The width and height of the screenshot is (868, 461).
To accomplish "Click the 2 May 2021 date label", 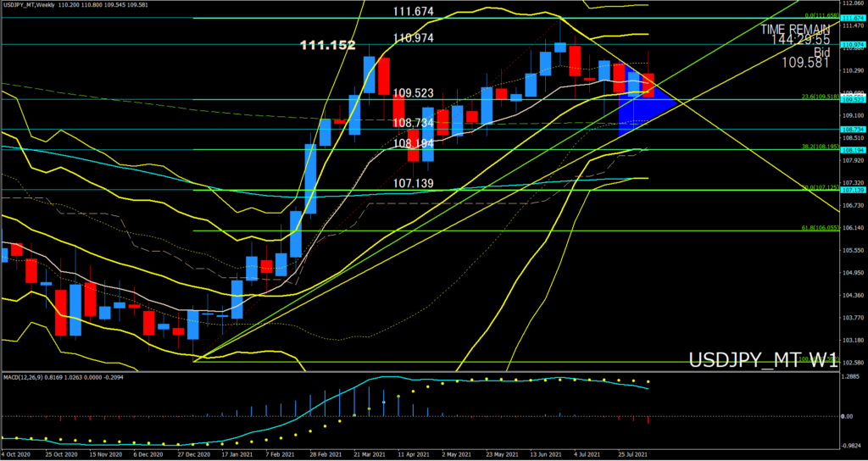I will click(457, 454).
